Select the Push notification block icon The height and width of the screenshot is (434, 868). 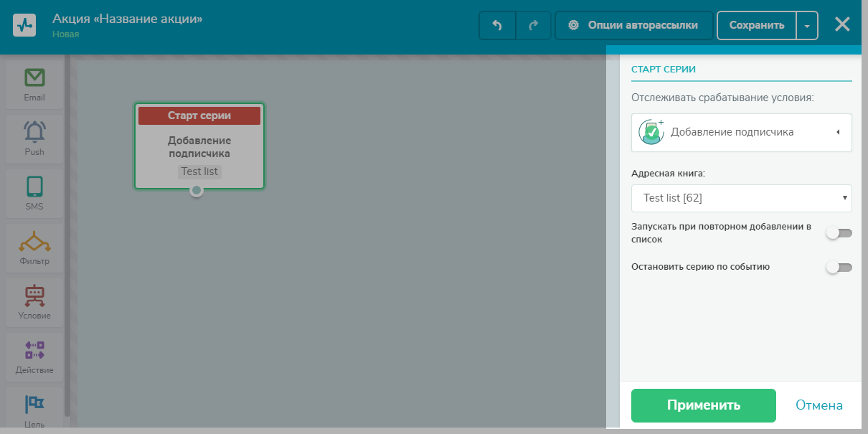tap(34, 133)
